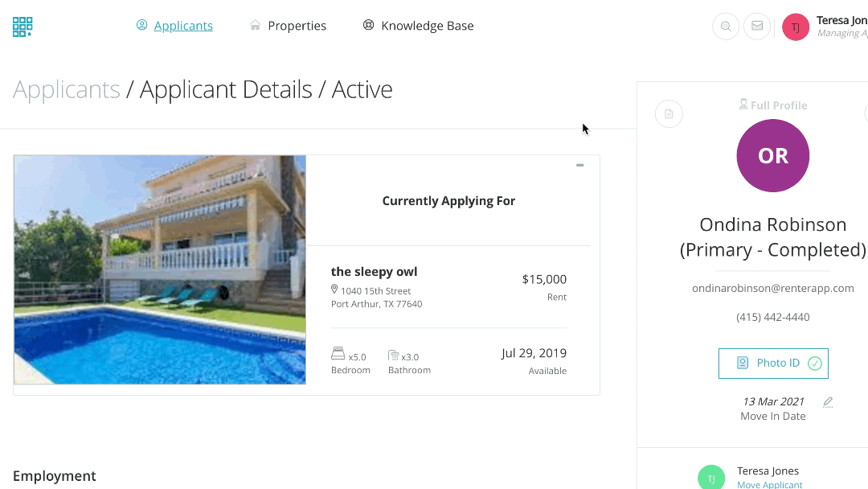Open Teresa Jones account menu

pyautogui.click(x=841, y=27)
